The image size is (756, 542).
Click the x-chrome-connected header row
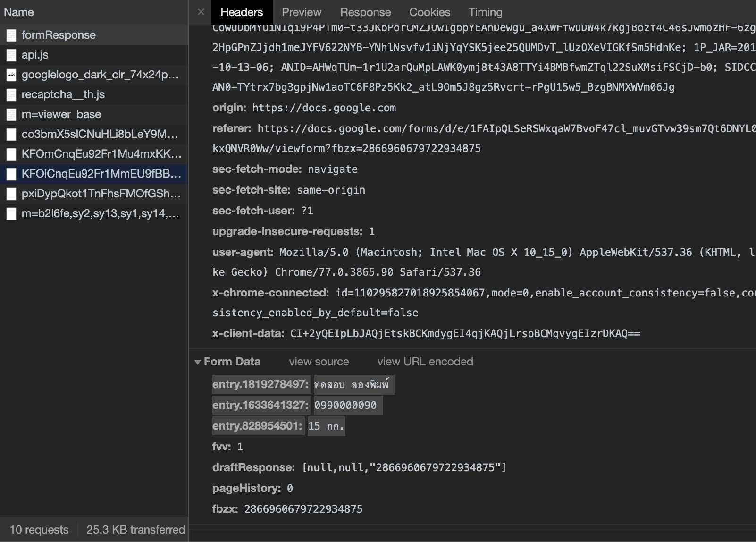(484, 303)
